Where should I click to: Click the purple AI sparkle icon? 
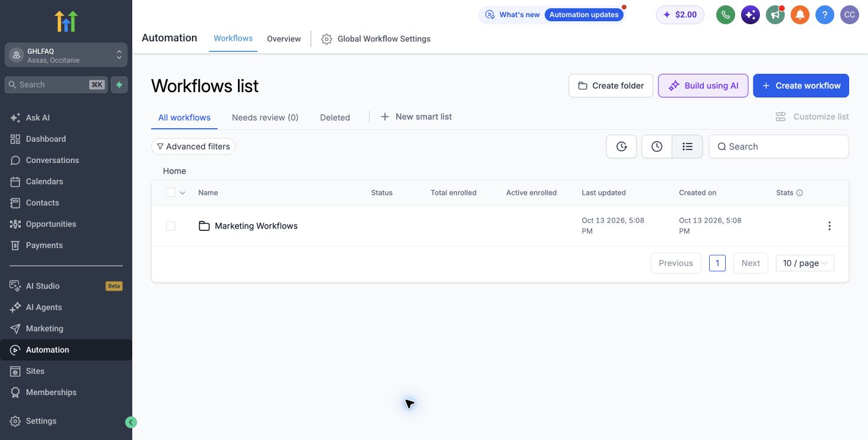(x=750, y=15)
